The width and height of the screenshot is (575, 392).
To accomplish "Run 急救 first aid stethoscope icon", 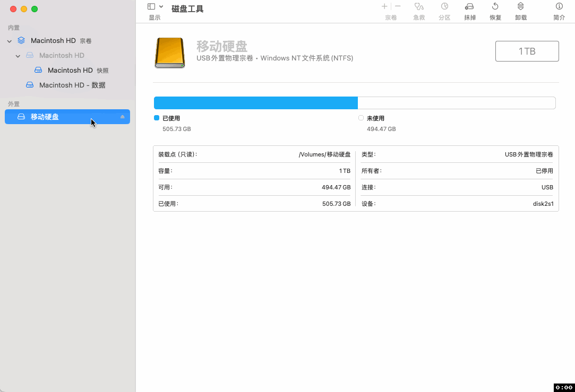I will pos(419,6).
